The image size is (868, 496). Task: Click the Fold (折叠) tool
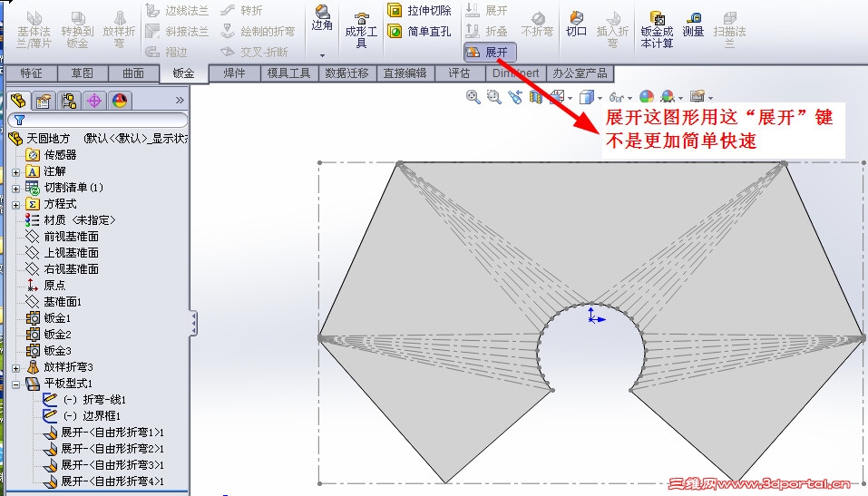click(x=486, y=32)
